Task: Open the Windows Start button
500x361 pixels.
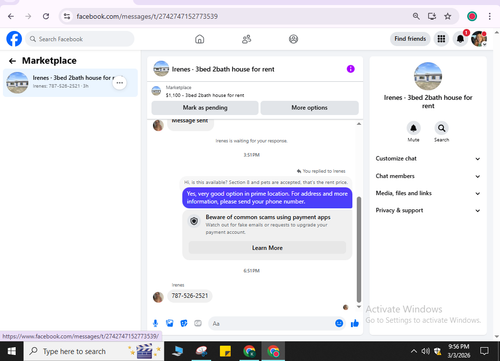Action: click(12, 351)
